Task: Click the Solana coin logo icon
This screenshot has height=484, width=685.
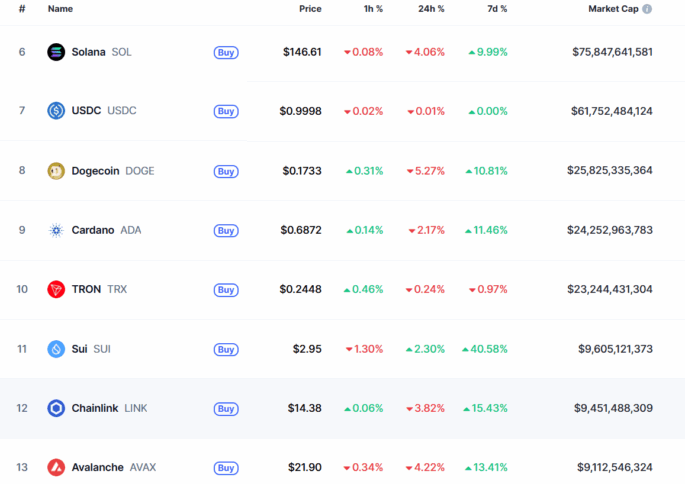Action: coord(56,52)
